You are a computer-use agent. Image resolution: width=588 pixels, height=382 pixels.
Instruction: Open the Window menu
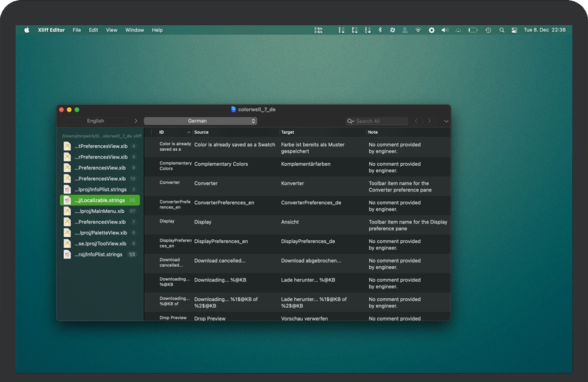tap(134, 30)
